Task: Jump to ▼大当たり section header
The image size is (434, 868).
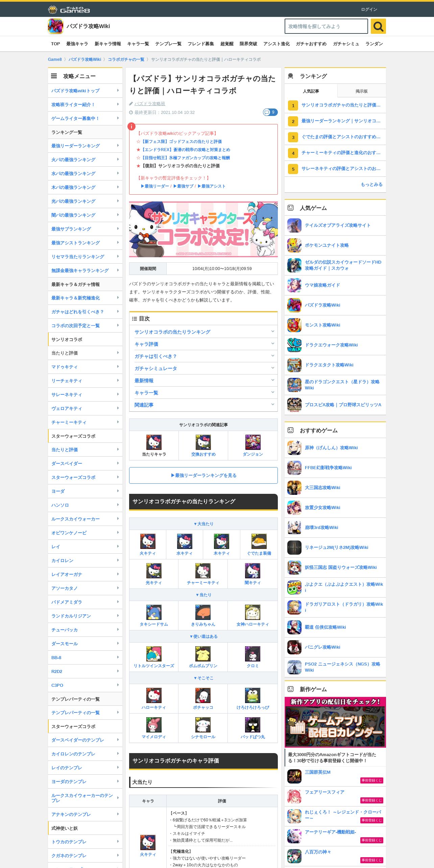Action: click(x=203, y=524)
